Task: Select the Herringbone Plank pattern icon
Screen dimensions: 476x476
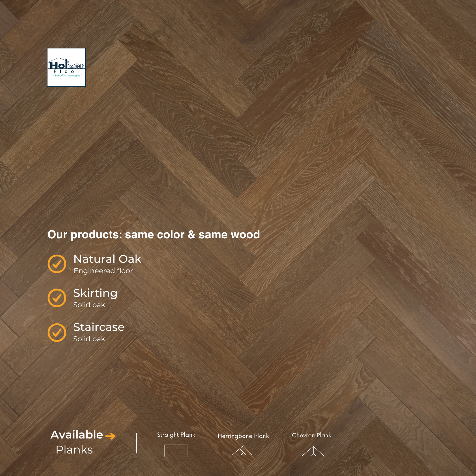Action: [x=242, y=451]
